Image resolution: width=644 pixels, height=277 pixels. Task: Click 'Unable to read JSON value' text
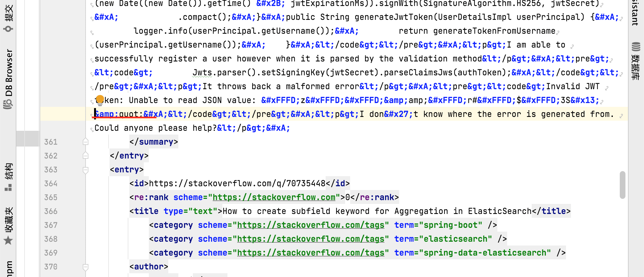[190, 100]
